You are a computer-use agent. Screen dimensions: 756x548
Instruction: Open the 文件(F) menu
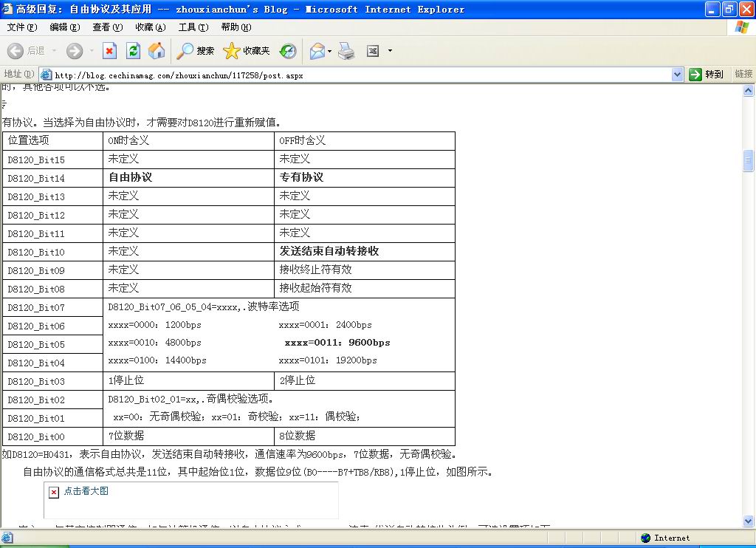point(22,27)
